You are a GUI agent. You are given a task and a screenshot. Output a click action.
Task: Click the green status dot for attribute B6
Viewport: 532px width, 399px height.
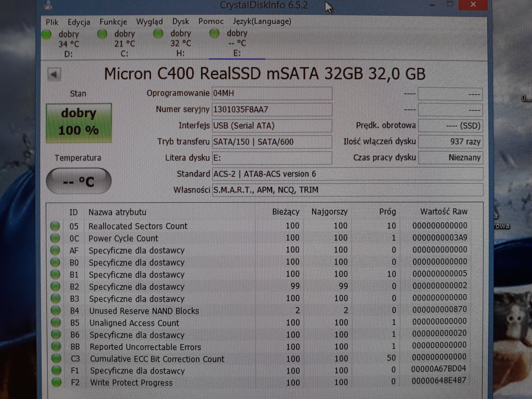tap(56, 335)
